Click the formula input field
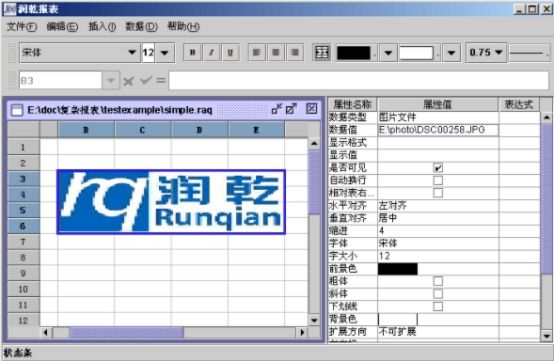554x361 pixels. pyautogui.click(x=359, y=81)
